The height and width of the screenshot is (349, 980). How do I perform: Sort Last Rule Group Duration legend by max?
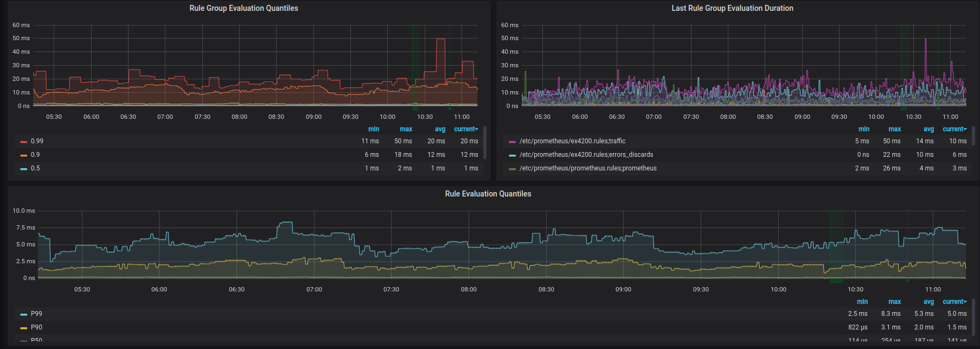coord(894,129)
